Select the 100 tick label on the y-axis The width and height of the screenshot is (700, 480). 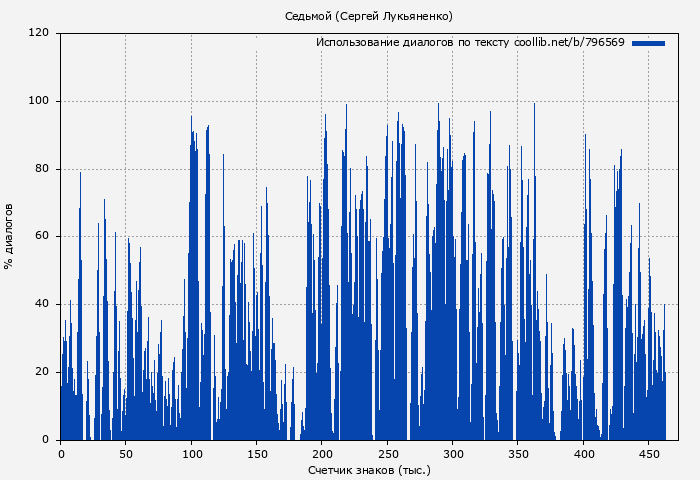point(39,101)
